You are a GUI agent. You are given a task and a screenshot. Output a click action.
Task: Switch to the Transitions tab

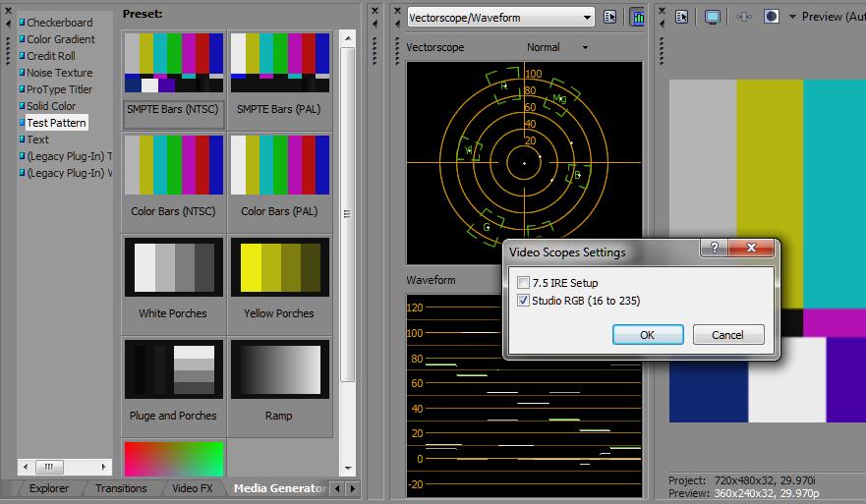(120, 488)
